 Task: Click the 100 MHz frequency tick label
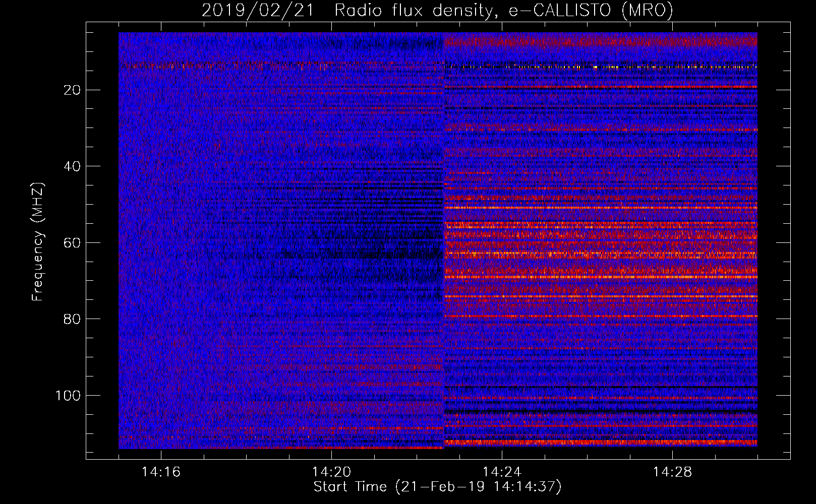(68, 396)
